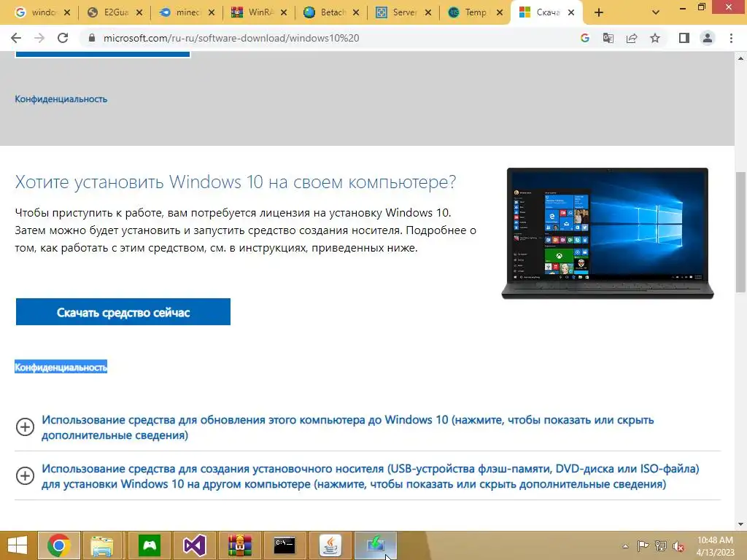747x560 pixels.
Task: Expand the installation media creation section
Action: tap(25, 475)
